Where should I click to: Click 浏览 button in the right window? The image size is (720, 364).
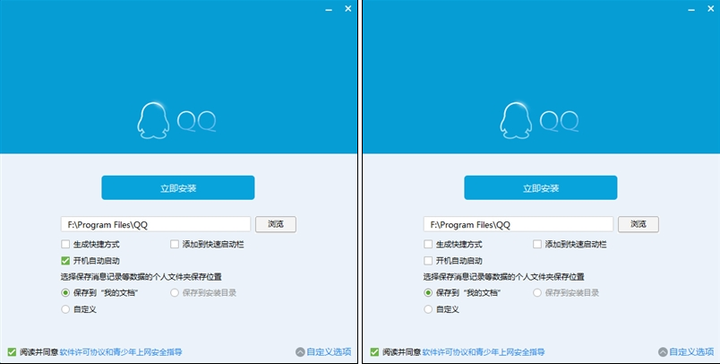(638, 224)
